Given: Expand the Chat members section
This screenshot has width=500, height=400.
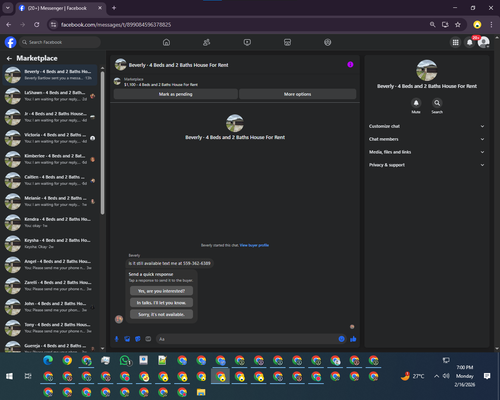Looking at the screenshot, I should [426, 139].
